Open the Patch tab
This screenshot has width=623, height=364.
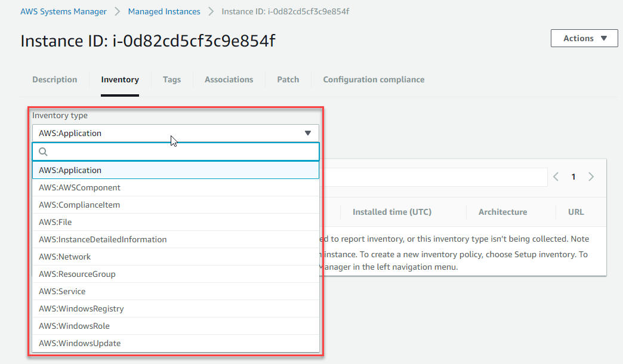click(288, 79)
